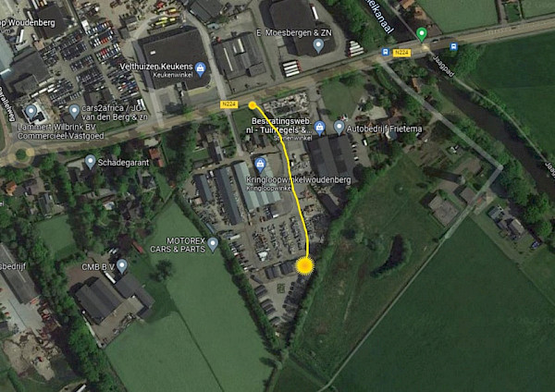Click the yellow sun marker at route end
This screenshot has height=392, width=555.
(304, 265)
